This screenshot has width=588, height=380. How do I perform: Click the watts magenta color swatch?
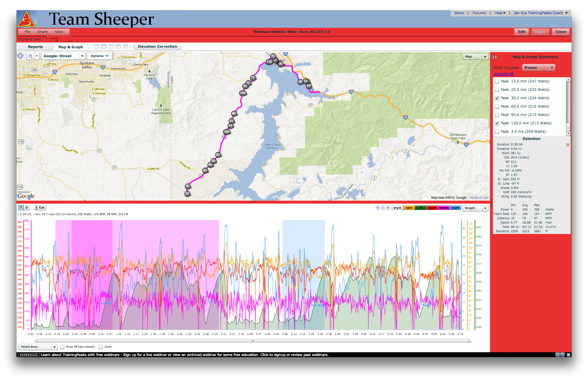coord(444,208)
